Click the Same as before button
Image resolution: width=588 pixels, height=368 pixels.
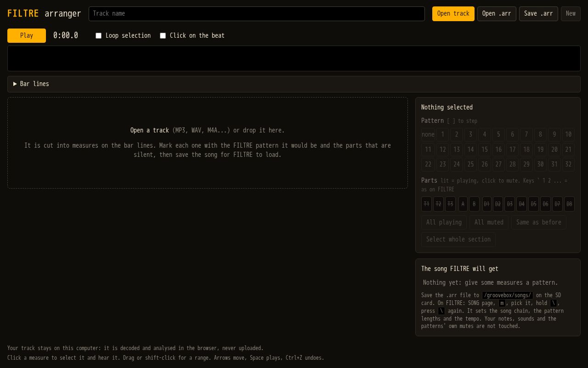click(539, 222)
